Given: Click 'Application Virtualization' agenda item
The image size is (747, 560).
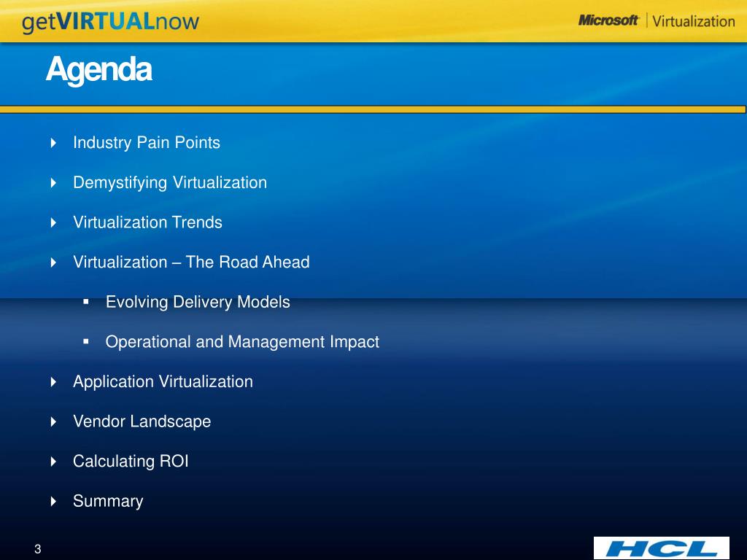Looking at the screenshot, I should coord(163,381).
